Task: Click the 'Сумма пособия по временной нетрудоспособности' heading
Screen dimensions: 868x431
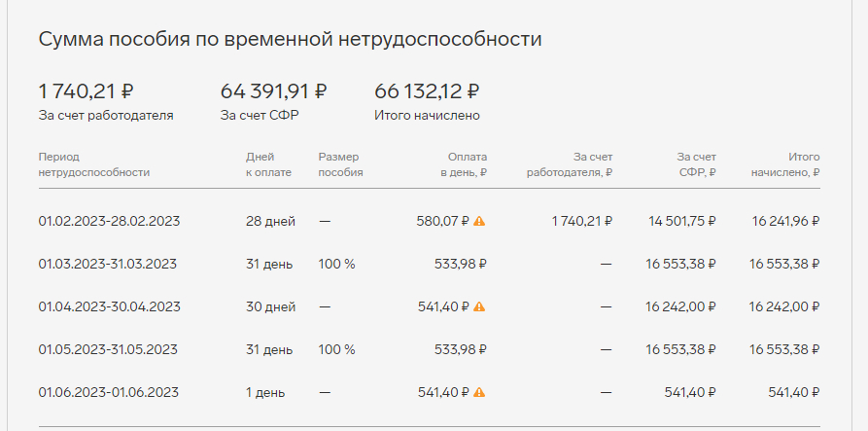Action: 290,40
